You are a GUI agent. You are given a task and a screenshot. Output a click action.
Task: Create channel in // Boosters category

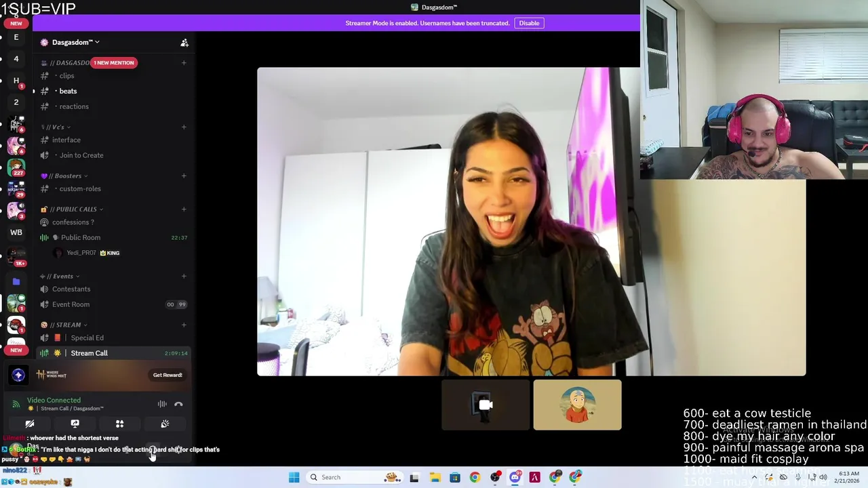click(184, 176)
